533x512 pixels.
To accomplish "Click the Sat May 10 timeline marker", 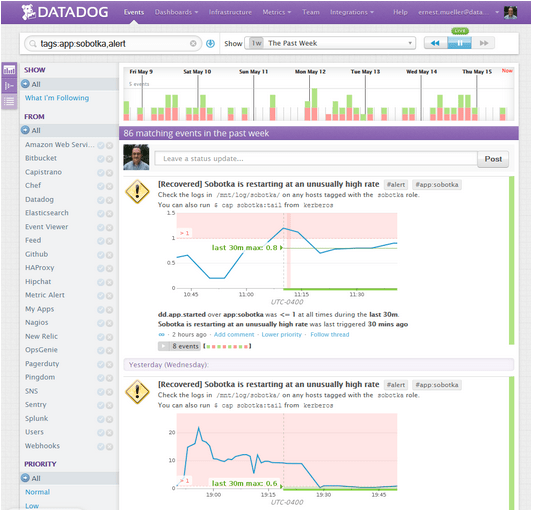I will [x=197, y=72].
